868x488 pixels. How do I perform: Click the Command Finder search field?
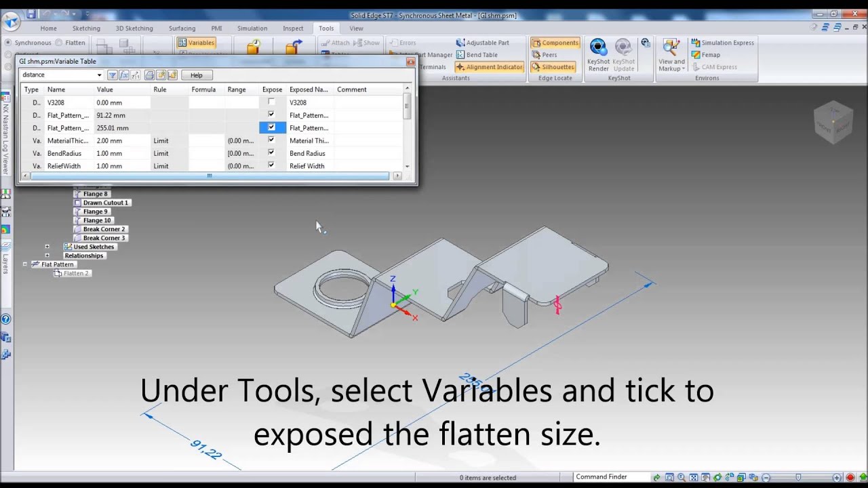coord(612,477)
